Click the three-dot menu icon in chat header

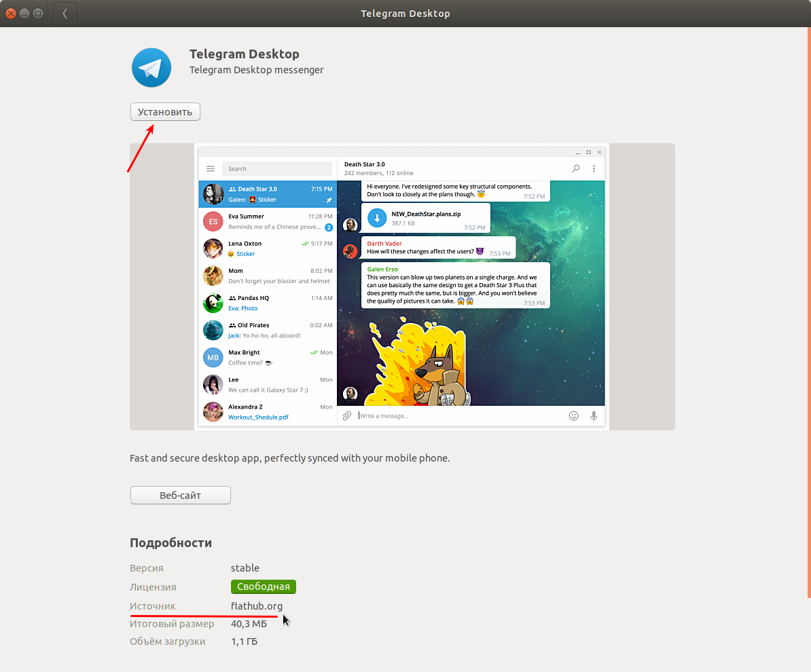tap(594, 168)
